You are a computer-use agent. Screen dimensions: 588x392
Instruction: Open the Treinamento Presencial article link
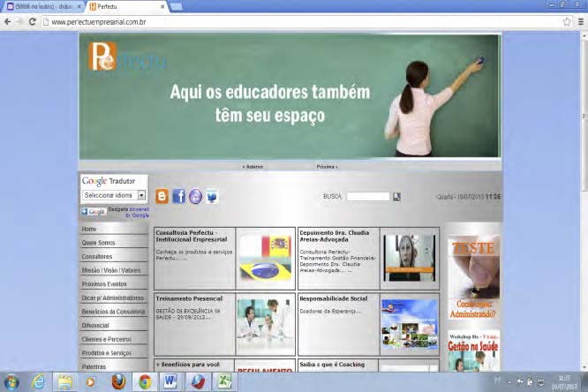tap(184, 299)
